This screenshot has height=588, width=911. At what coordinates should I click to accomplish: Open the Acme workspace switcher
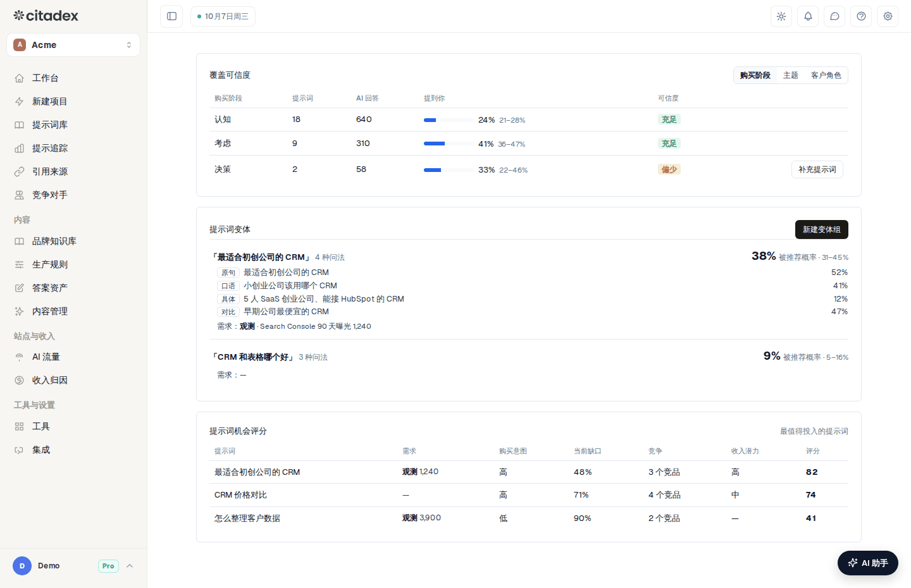point(73,45)
